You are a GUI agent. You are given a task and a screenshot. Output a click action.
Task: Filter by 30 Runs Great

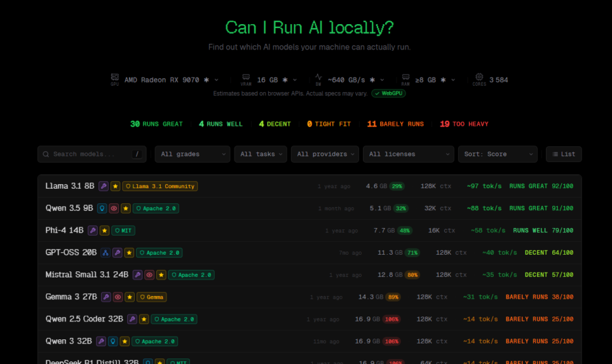pos(156,124)
